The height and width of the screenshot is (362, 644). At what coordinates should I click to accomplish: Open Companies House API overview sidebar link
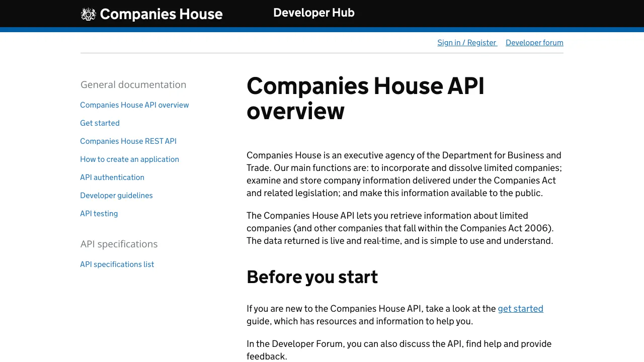pos(134,105)
